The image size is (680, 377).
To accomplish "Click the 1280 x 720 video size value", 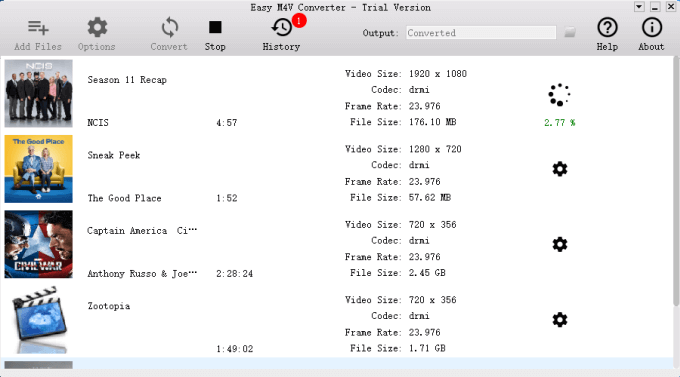I will pos(435,149).
